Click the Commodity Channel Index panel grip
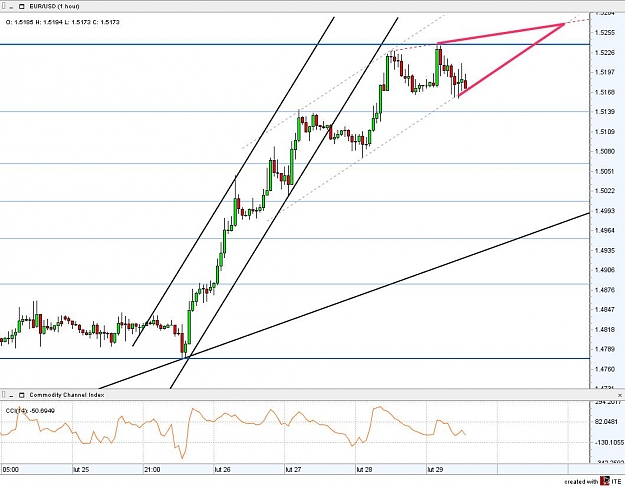The width and height of the screenshot is (625, 486). tap(4, 395)
